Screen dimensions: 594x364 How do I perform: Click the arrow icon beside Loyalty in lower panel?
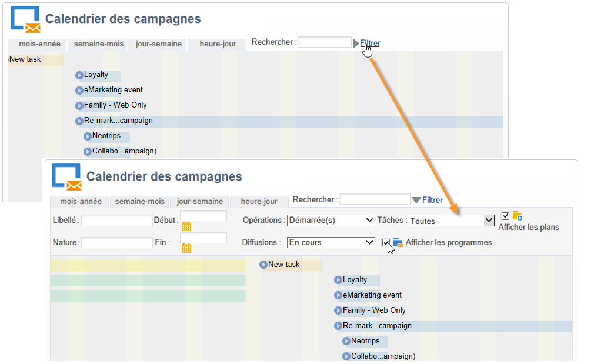pos(338,280)
